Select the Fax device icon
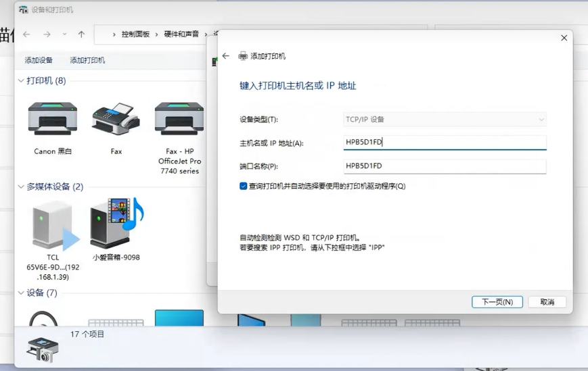Screen dimensions: 588x371 pos(116,119)
